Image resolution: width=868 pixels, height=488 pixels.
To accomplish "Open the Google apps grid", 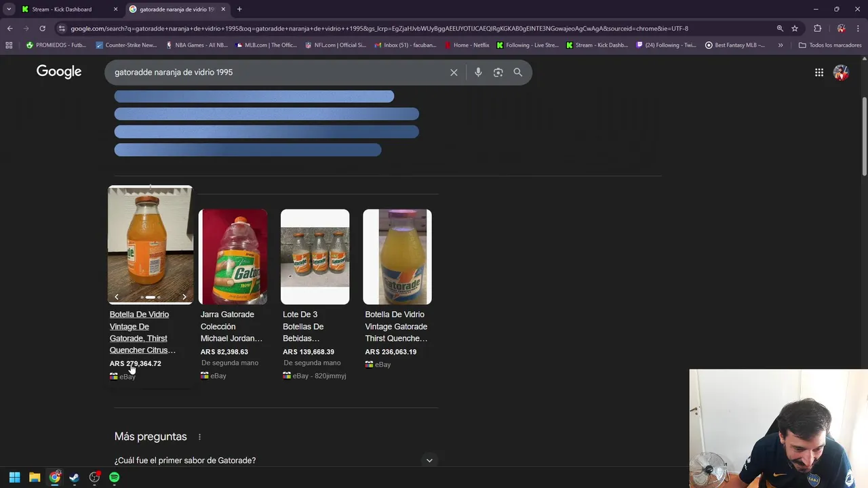I will coord(819,73).
